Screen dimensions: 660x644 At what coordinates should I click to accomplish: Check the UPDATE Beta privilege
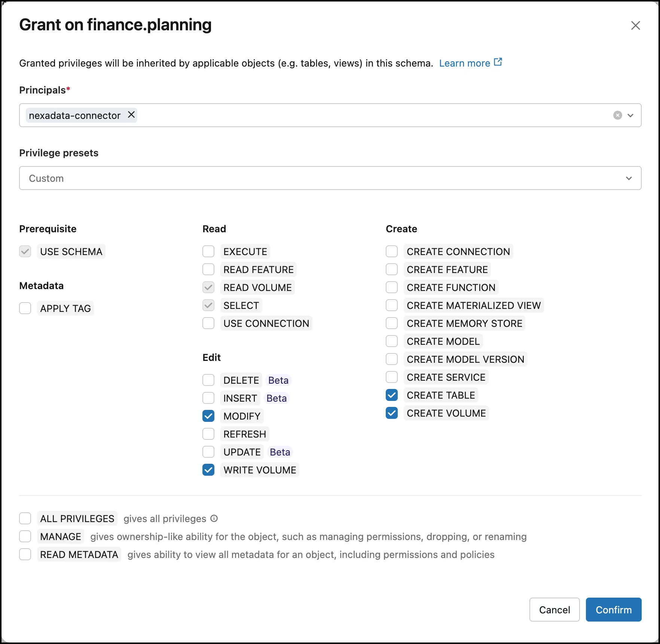point(208,452)
